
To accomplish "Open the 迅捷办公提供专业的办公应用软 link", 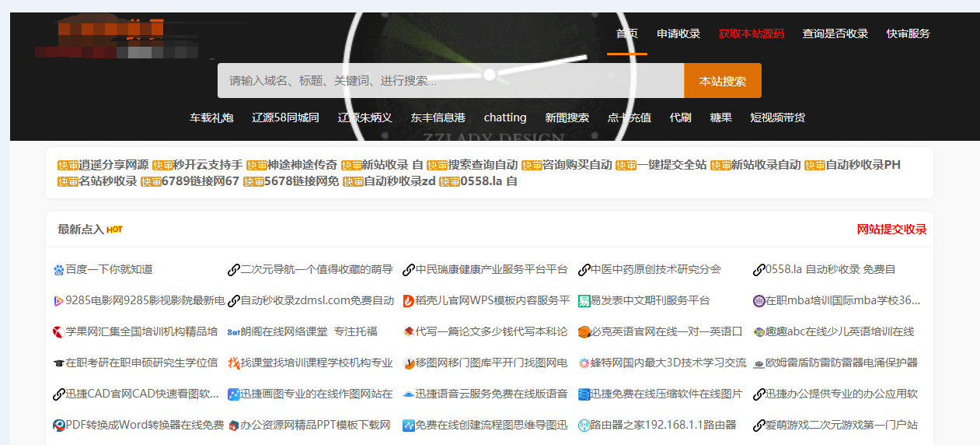I will point(842,394).
